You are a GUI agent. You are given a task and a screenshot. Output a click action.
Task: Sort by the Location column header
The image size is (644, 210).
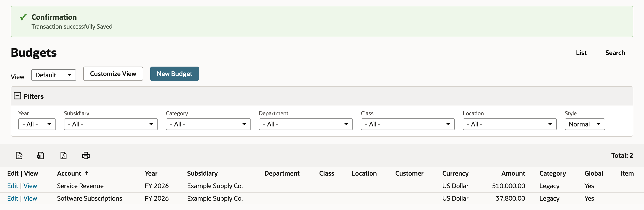(364, 173)
